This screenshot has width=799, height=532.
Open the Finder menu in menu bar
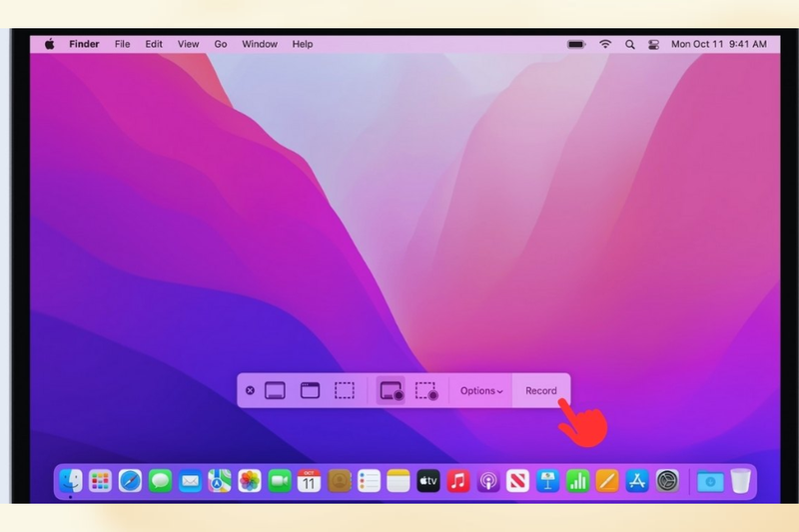pos(84,44)
